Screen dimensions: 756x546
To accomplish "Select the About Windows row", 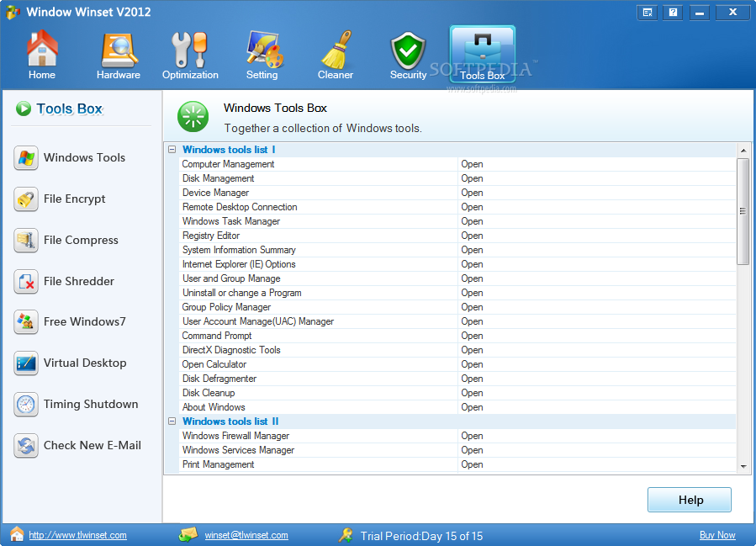I will 457,407.
